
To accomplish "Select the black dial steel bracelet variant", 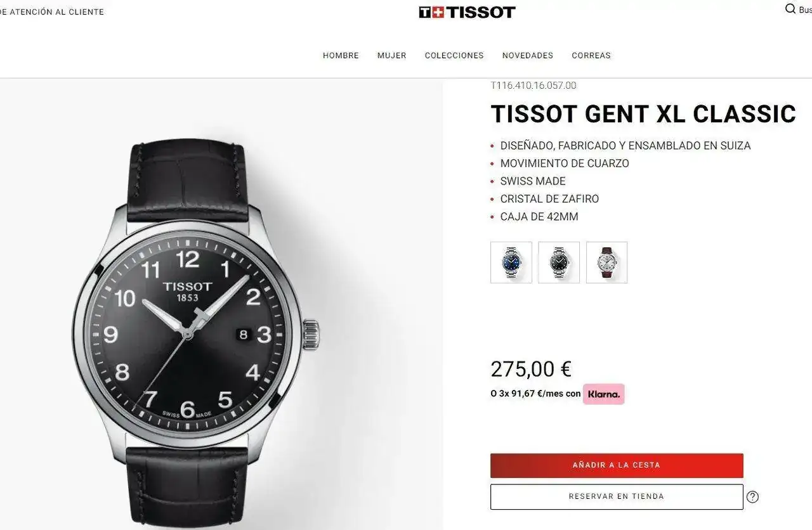I will tap(559, 262).
